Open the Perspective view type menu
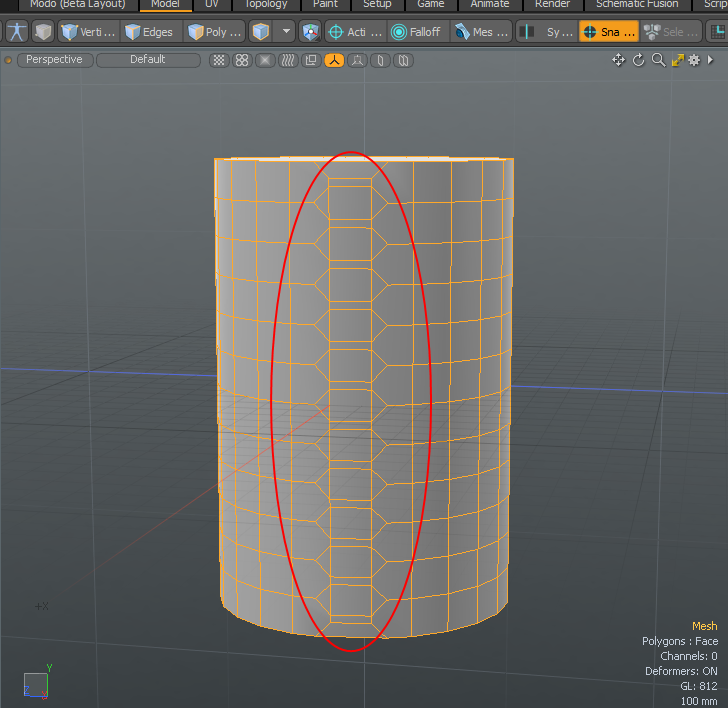The width and height of the screenshot is (728, 708). (54, 60)
